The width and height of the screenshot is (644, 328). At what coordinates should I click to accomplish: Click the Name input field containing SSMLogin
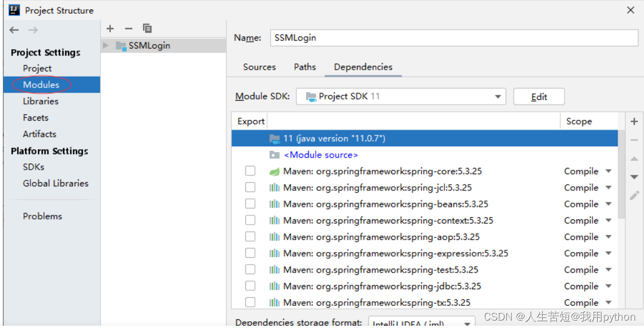tap(454, 38)
